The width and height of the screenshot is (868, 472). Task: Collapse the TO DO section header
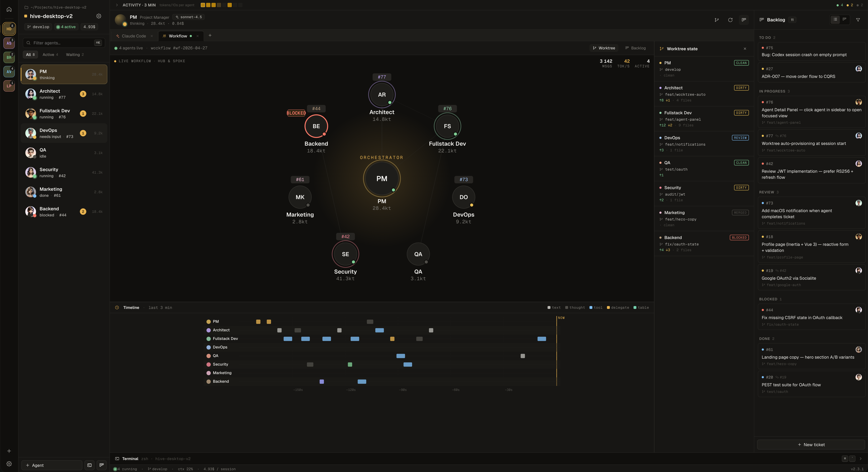767,38
